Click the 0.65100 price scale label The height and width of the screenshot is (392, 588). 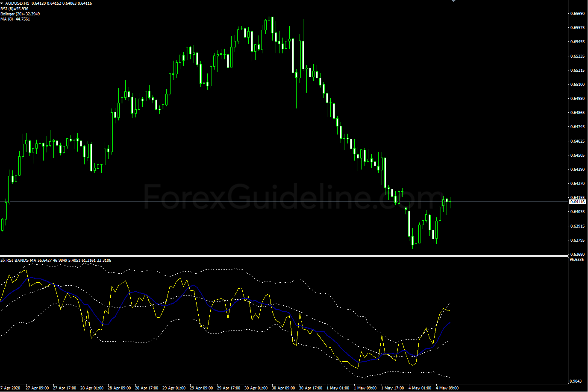pyautogui.click(x=577, y=85)
